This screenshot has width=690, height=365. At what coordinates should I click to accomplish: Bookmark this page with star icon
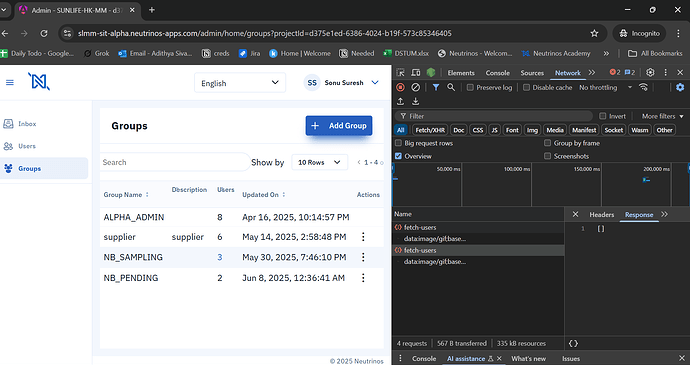click(595, 33)
